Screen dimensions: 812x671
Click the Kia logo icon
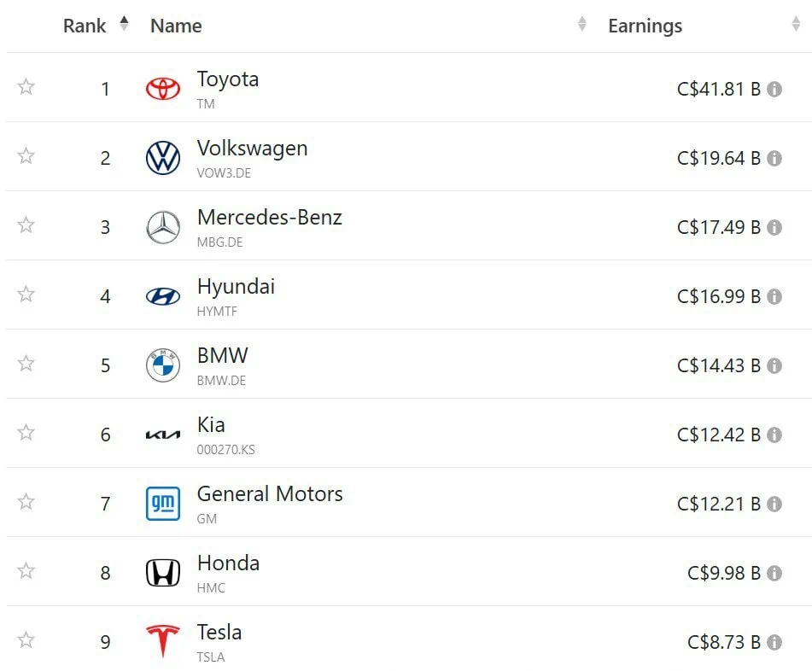coord(162,435)
